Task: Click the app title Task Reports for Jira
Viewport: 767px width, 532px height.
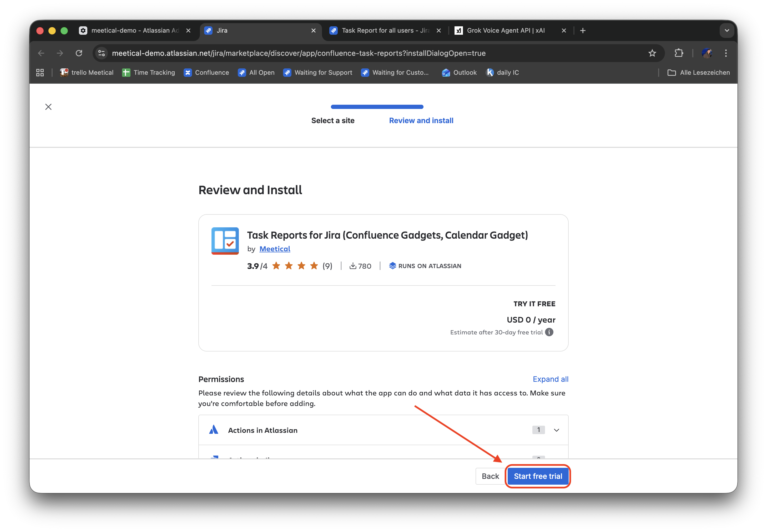Action: click(x=387, y=235)
